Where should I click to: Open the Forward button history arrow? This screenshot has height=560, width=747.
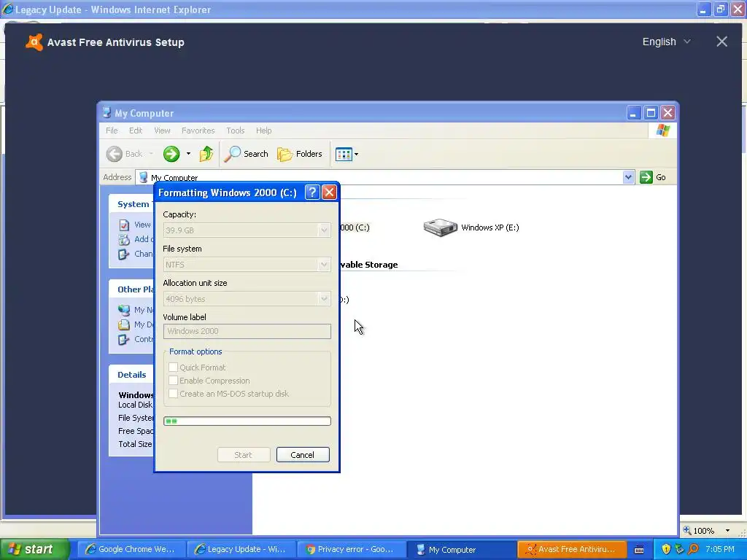tap(189, 154)
